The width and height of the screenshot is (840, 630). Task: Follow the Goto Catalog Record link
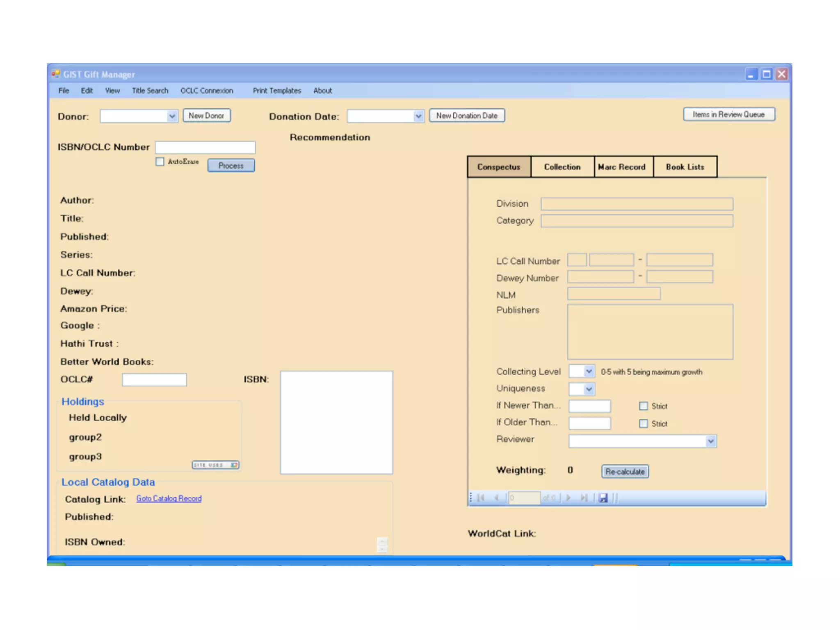click(x=169, y=499)
